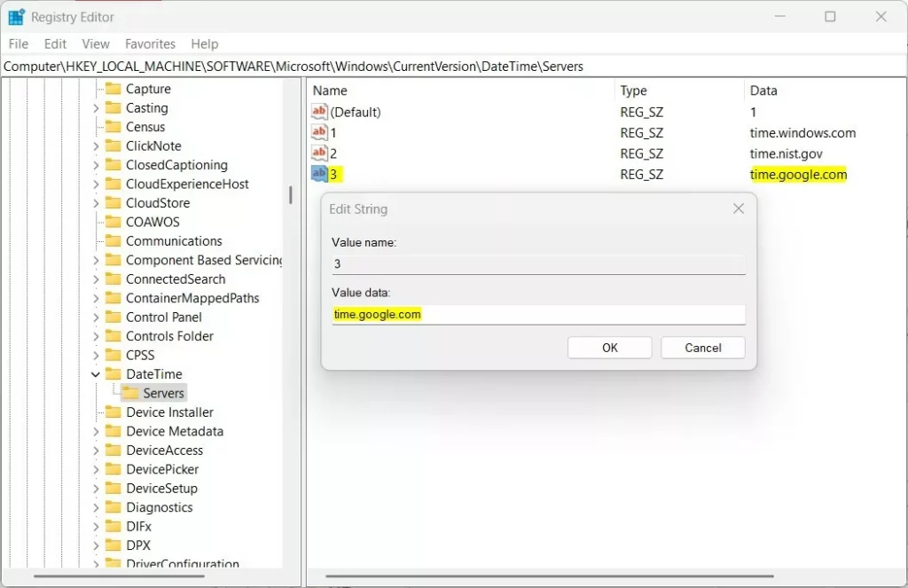Screen dimensions: 908x588
Task: Select time.google.com in the Data column
Action: pos(798,175)
